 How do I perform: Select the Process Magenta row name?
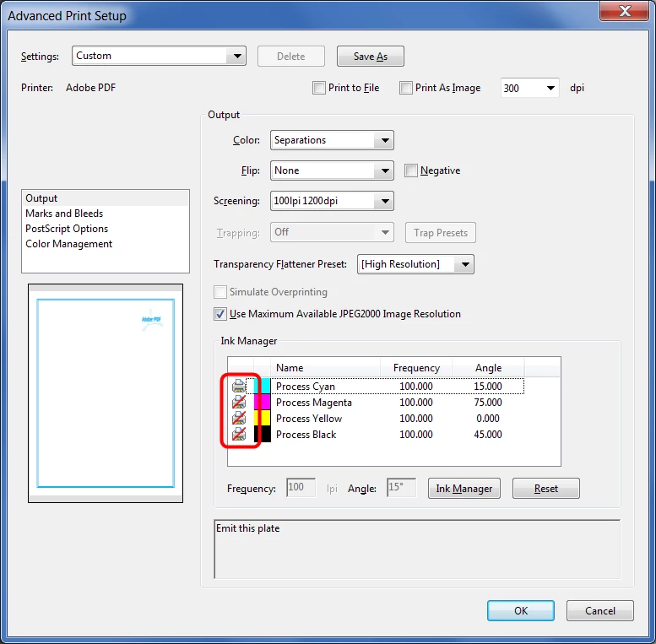314,403
